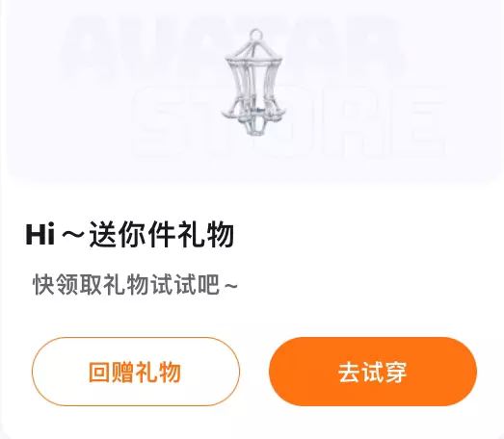This screenshot has width=504, height=439.
Task: Open the gift preview banner area
Action: 254,91
